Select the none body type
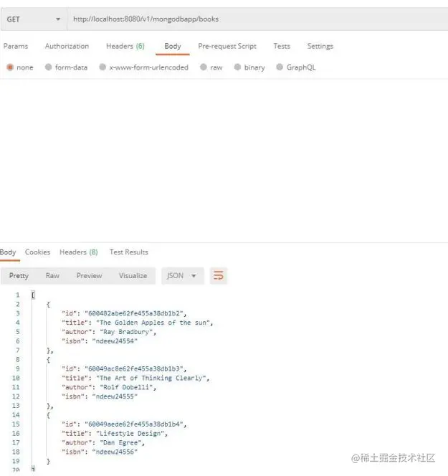Viewport: 448px width, 476px height. pos(20,67)
